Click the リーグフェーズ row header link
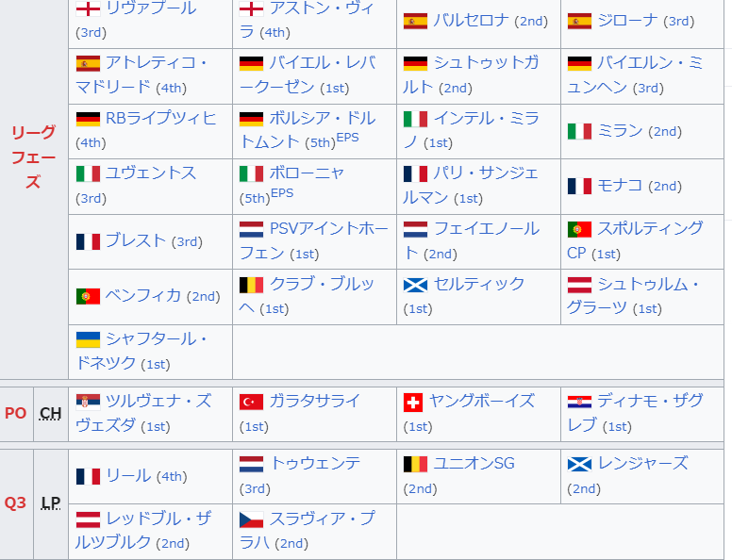 click(34, 156)
